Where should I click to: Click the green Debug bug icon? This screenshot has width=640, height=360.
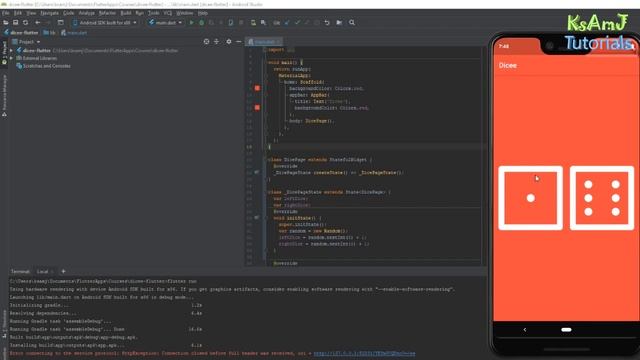point(202,23)
